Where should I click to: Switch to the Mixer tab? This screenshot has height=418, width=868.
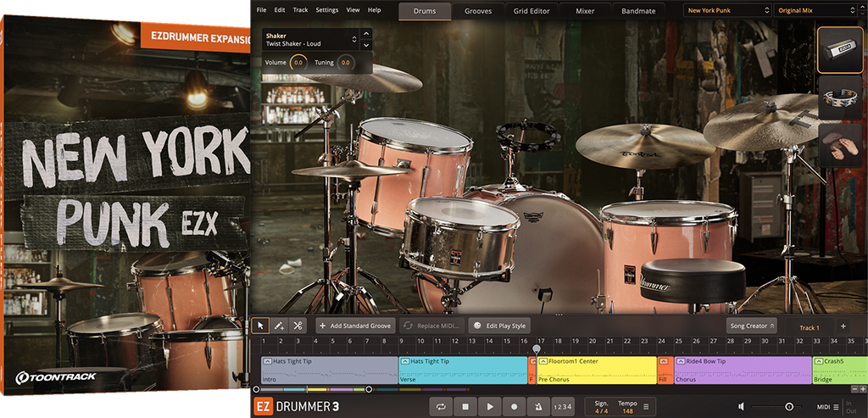(585, 10)
